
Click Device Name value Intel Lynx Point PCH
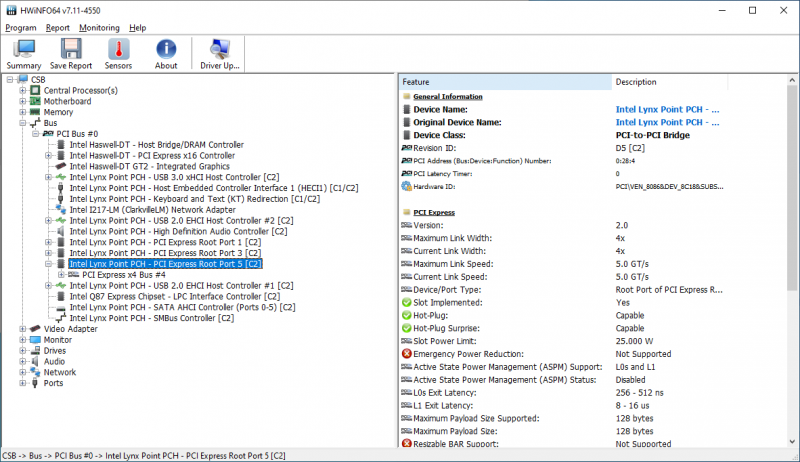667,110
